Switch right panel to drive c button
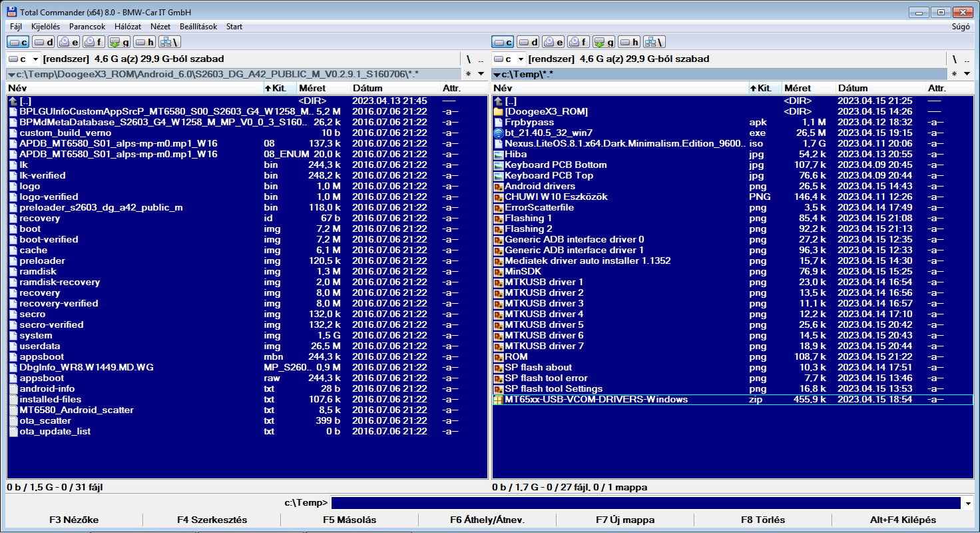Viewport: 980px width, 533px height. point(503,42)
